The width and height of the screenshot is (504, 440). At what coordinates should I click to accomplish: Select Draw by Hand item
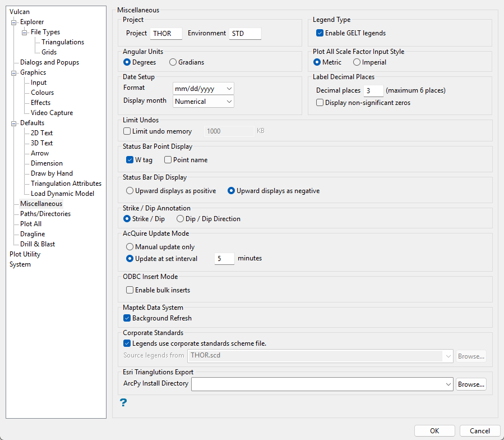click(x=52, y=173)
